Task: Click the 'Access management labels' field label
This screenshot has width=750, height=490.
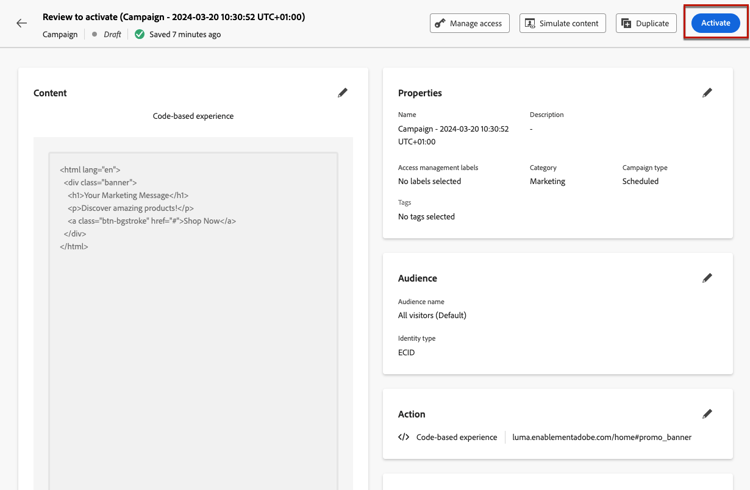Action: pos(438,167)
